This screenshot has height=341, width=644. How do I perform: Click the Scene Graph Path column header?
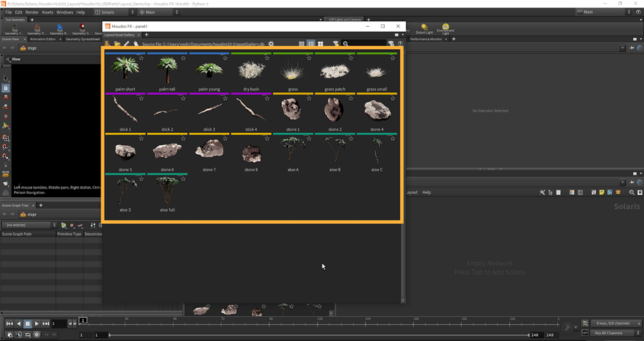click(x=28, y=234)
